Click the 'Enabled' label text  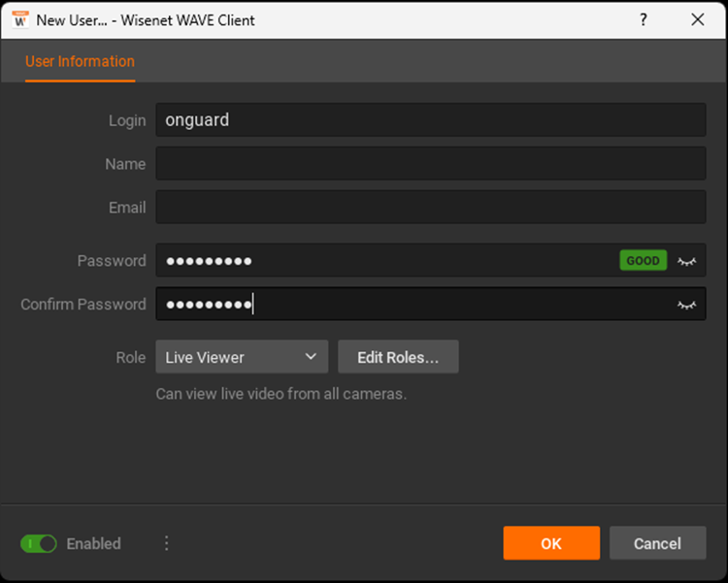(x=94, y=543)
